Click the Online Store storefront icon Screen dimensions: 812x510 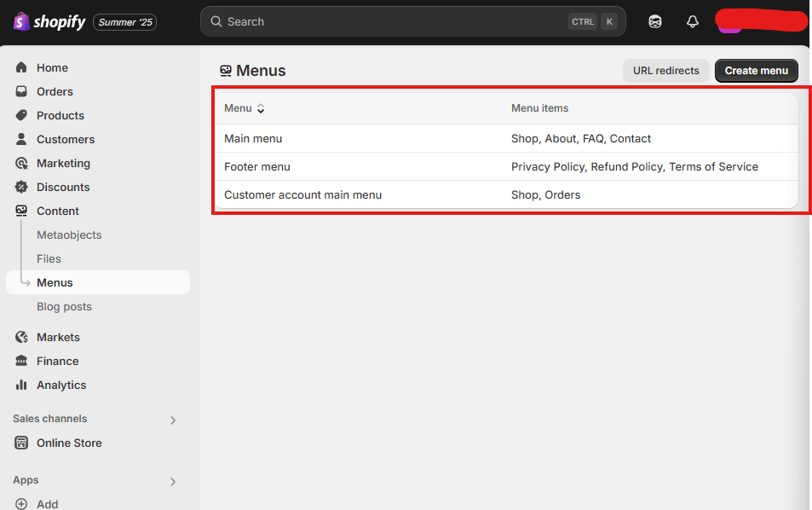point(21,443)
